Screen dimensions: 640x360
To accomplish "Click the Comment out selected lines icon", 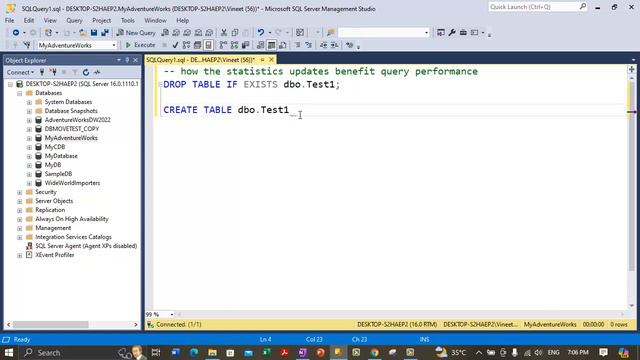I will click(297, 45).
